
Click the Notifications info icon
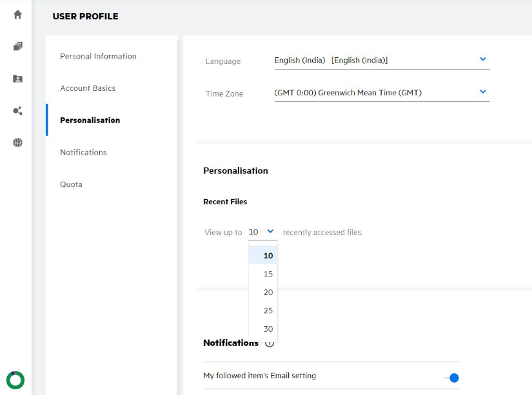click(270, 343)
